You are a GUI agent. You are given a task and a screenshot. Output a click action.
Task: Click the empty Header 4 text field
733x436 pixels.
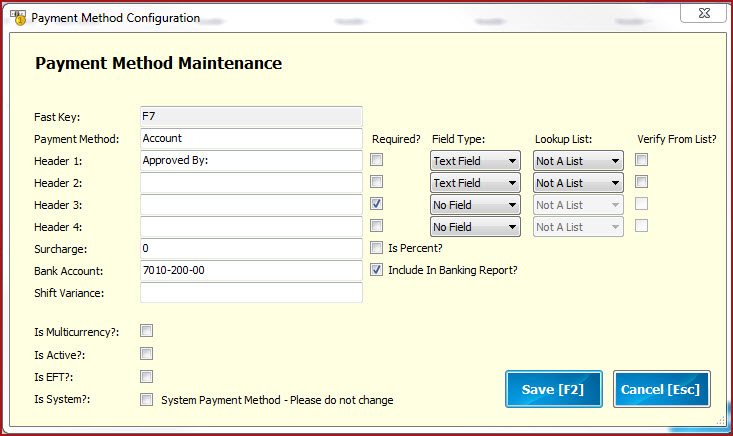click(x=251, y=226)
